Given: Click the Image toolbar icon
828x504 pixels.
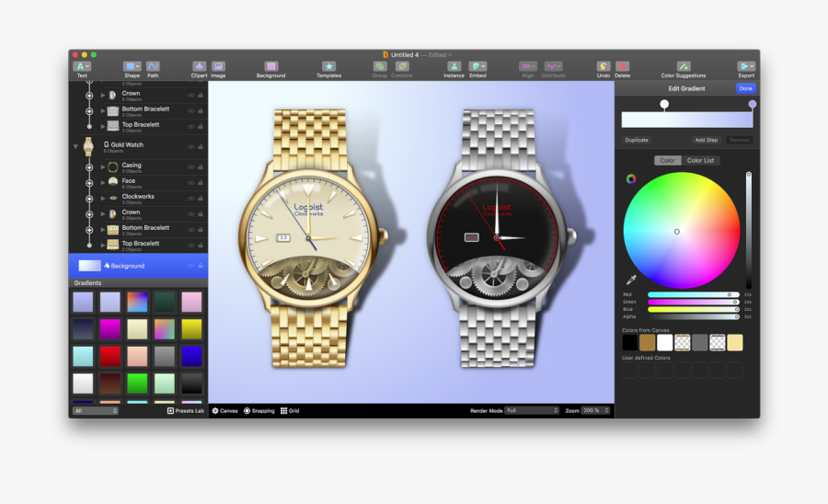Looking at the screenshot, I should click(x=219, y=66).
